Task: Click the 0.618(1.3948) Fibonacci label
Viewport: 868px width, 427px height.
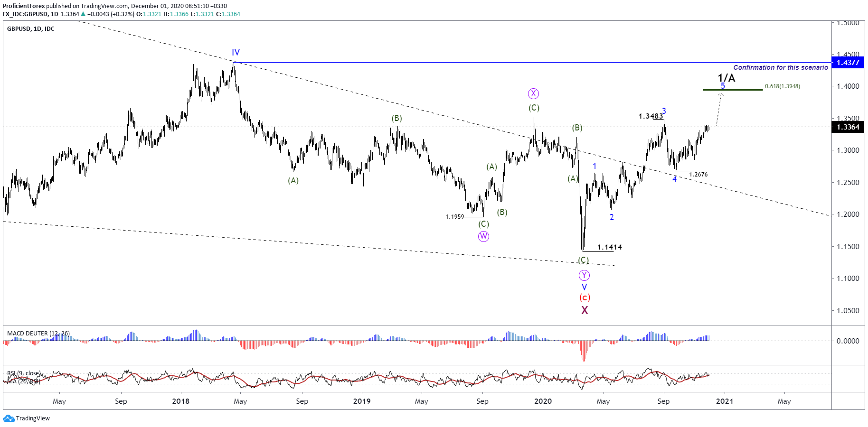Action: point(783,86)
